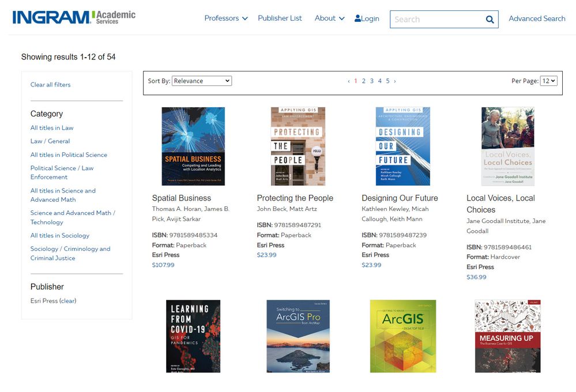
Task: Open the Professors dropdown menu
Action: click(x=225, y=18)
